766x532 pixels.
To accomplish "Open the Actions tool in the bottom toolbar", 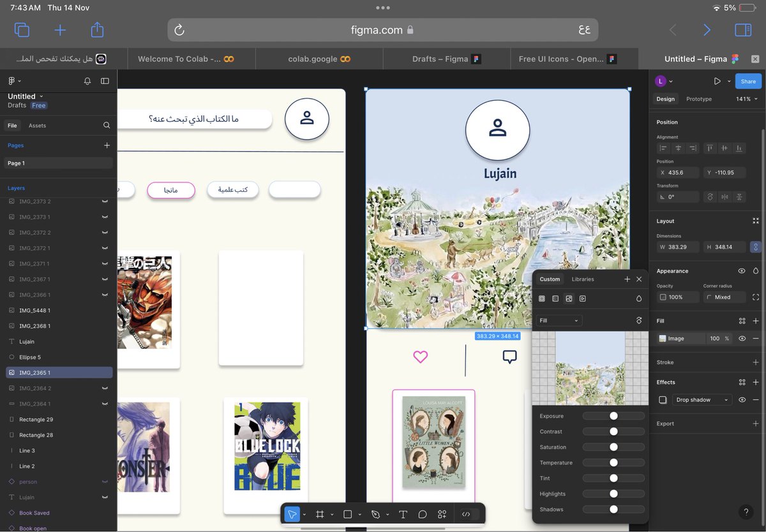I will (442, 514).
